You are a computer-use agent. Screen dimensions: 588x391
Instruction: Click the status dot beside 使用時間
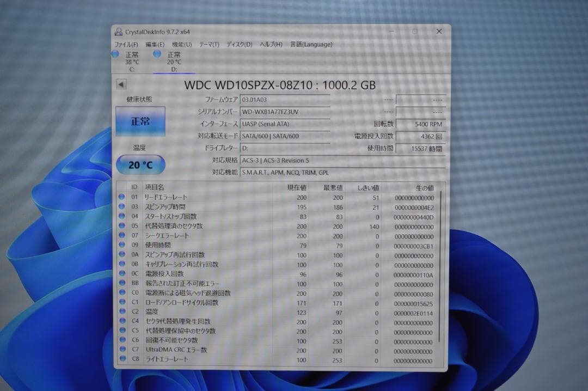click(x=122, y=245)
